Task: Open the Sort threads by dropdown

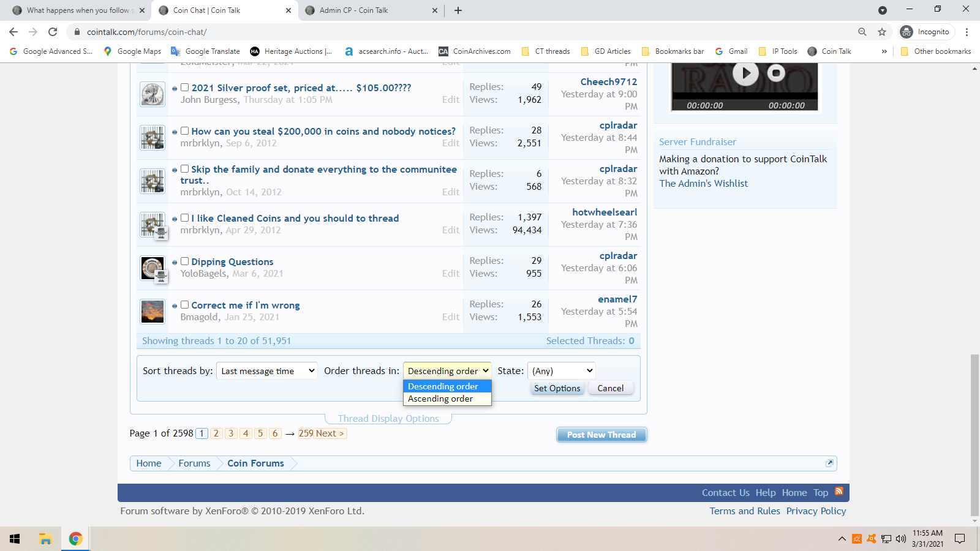Action: click(267, 371)
